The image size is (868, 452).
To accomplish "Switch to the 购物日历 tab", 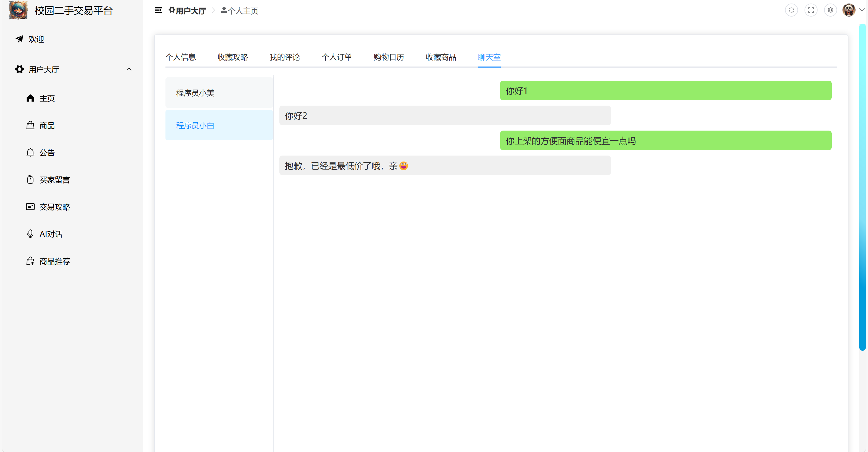I will [x=388, y=57].
